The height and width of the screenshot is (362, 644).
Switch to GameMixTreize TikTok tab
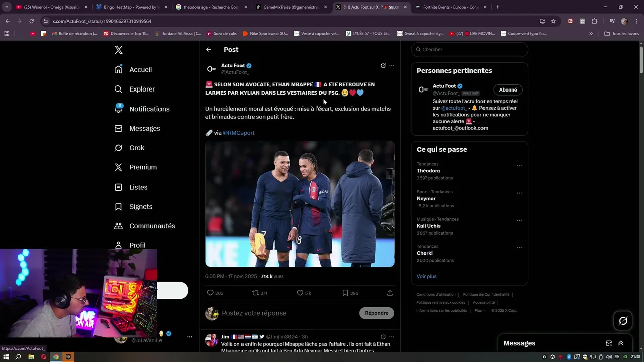[x=291, y=7]
